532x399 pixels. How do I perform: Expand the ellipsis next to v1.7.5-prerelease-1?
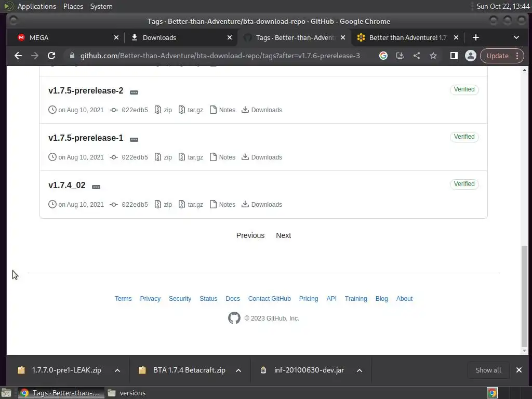pos(134,139)
